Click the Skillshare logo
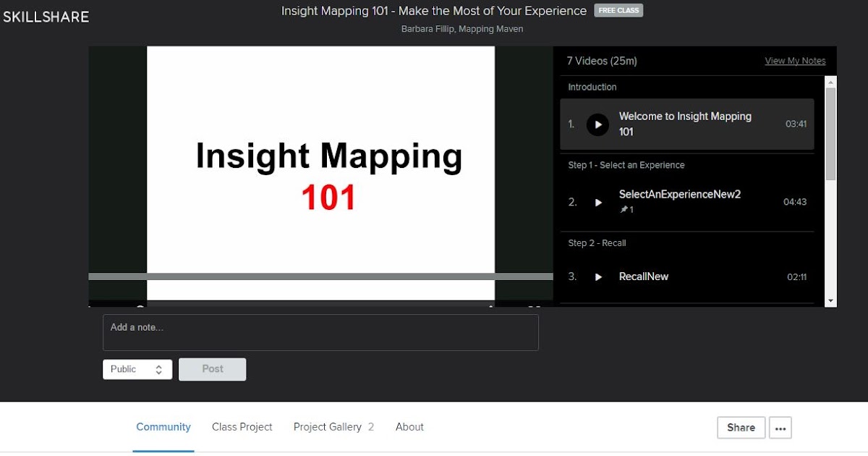Viewport: 868px width, 456px height. [x=46, y=16]
